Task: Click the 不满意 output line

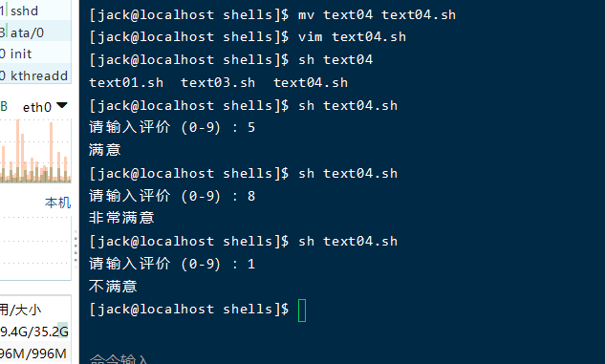Action: click(x=113, y=286)
